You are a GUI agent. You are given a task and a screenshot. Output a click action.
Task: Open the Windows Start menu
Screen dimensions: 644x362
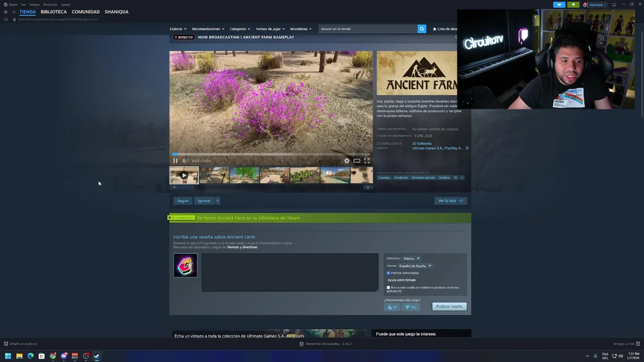click(8, 356)
